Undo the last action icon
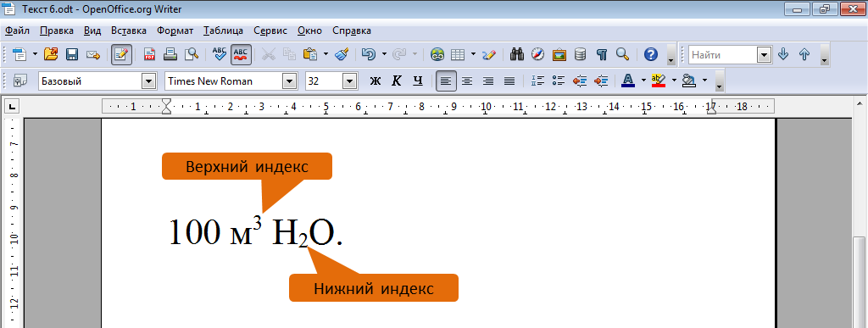 point(368,54)
